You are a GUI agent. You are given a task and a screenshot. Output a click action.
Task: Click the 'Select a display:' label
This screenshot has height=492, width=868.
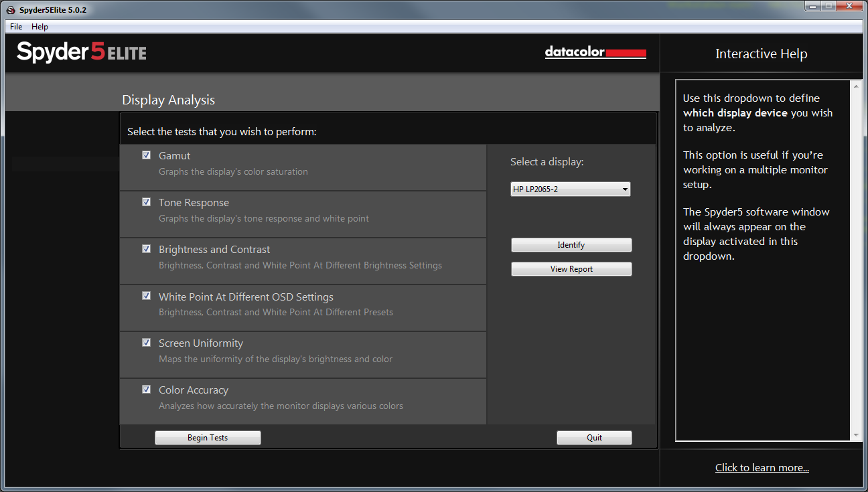547,162
